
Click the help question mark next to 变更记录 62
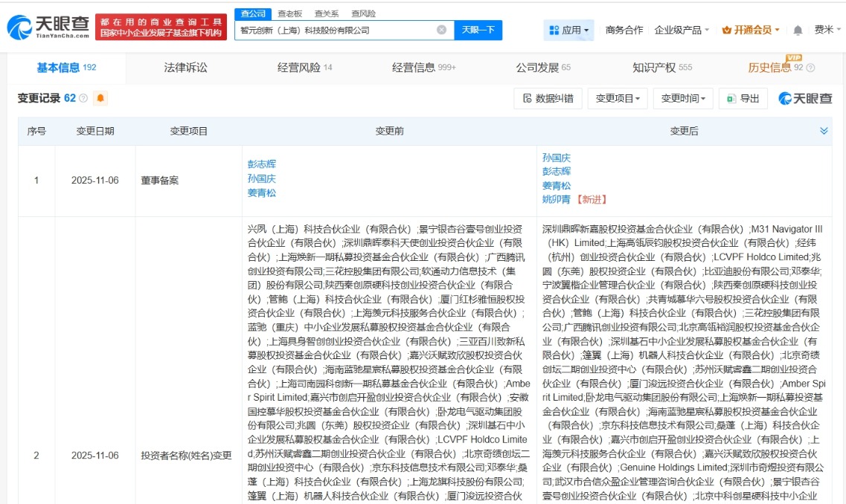click(83, 98)
